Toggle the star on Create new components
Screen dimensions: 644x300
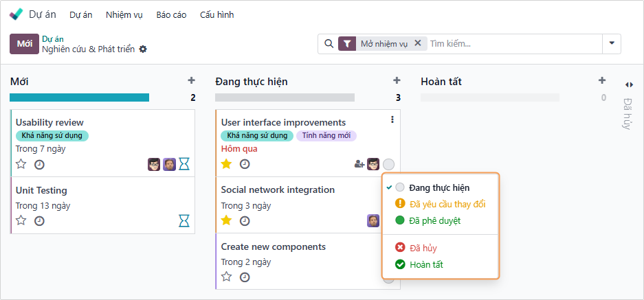[227, 277]
